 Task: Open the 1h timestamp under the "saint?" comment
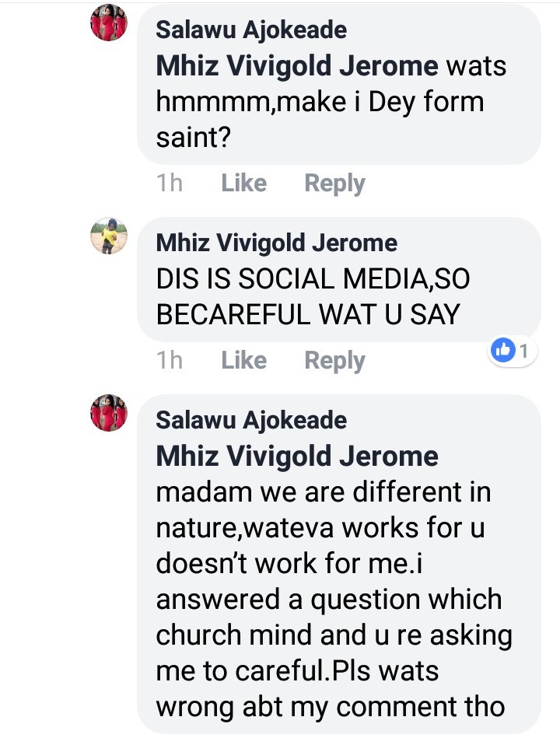170,184
